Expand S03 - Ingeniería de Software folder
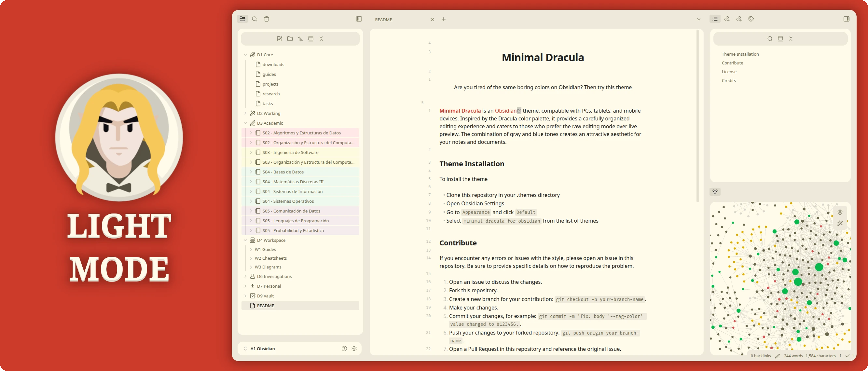The image size is (868, 371). click(251, 152)
